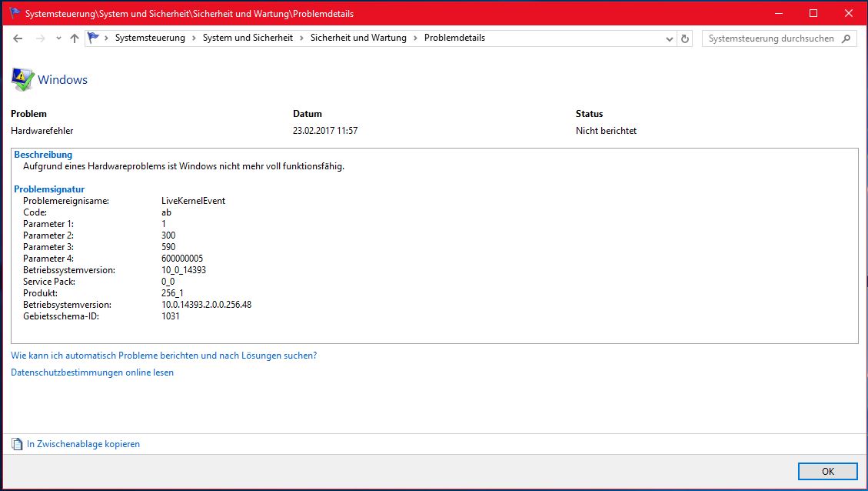Select Parameter 4 value 600000005
The width and height of the screenshot is (868, 491).
click(x=182, y=259)
